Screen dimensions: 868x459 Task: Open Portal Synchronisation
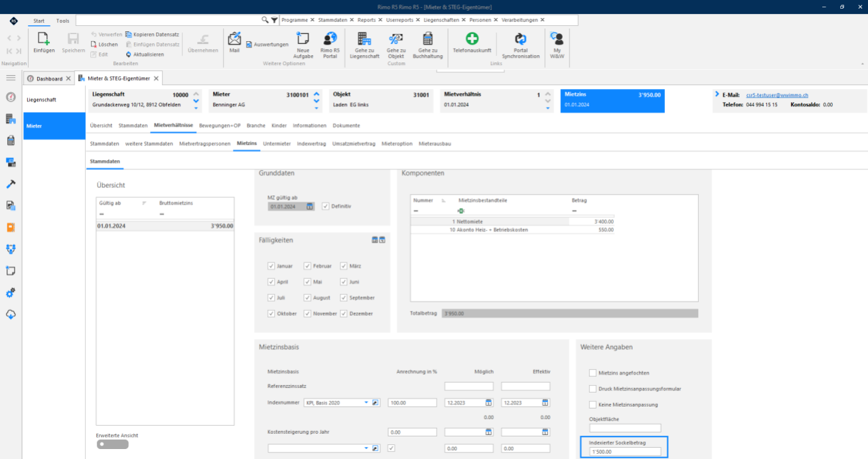pyautogui.click(x=521, y=39)
